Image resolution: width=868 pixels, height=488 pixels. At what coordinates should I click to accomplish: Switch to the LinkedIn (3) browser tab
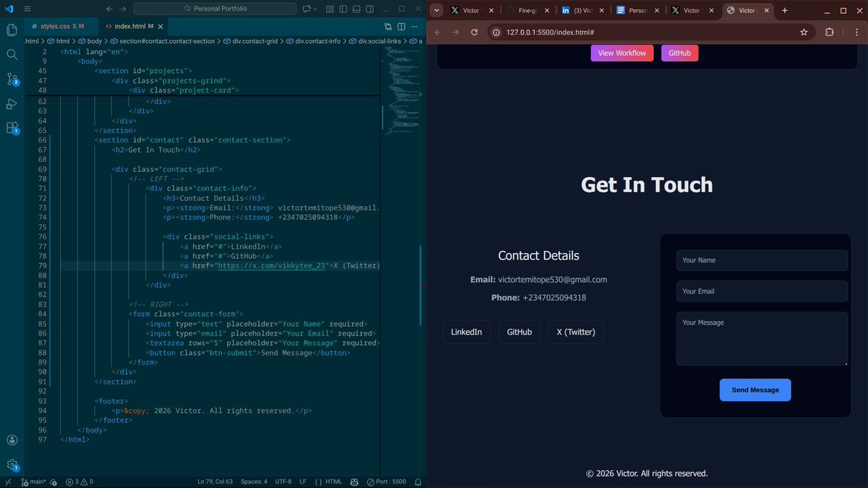coord(583,11)
